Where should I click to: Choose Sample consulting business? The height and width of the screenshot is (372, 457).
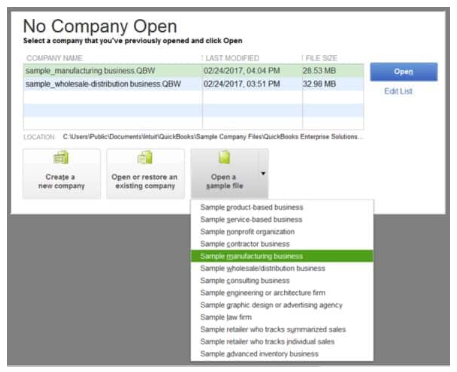pos(245,281)
